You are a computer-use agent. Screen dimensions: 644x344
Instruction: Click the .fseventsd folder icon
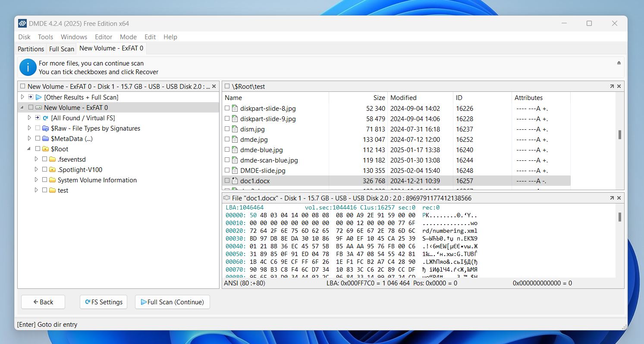tap(52, 159)
